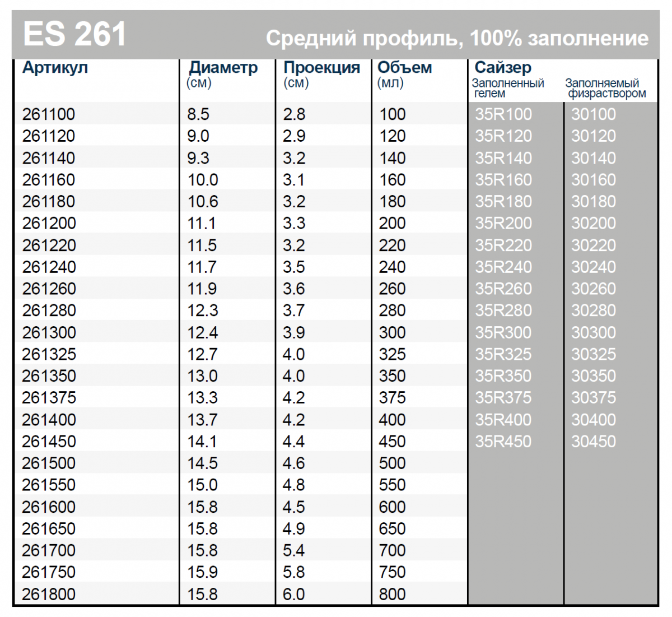The width and height of the screenshot is (672, 617).
Task: Select the 15.9 diameter value
Action: point(202,572)
